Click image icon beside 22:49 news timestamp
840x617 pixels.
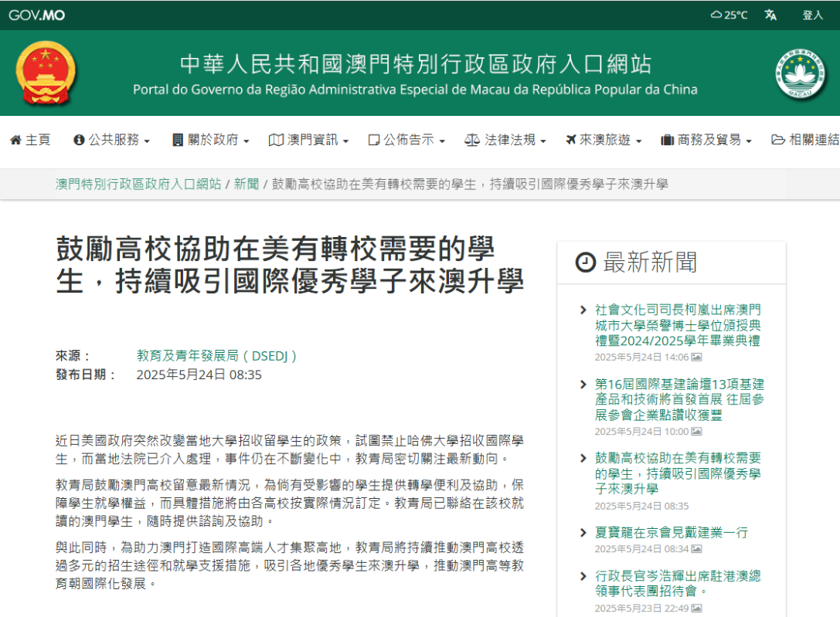click(x=696, y=609)
